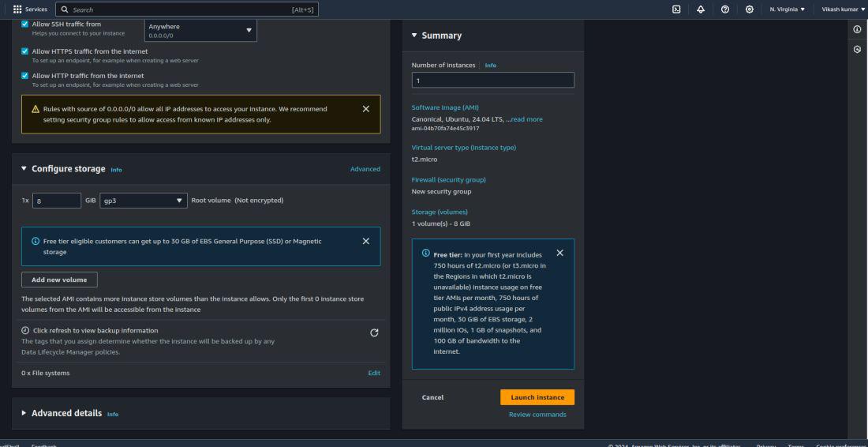
Task: Click the Services menu label
Action: [36, 9]
